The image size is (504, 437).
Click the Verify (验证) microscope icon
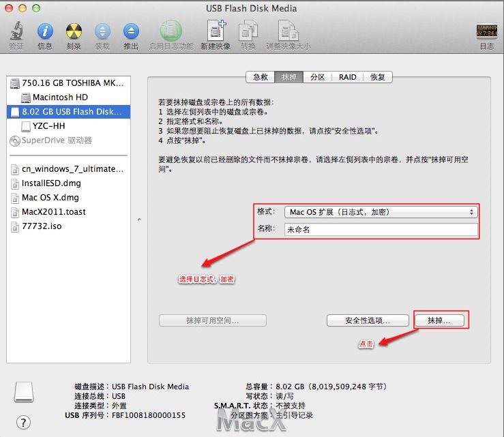(16, 31)
